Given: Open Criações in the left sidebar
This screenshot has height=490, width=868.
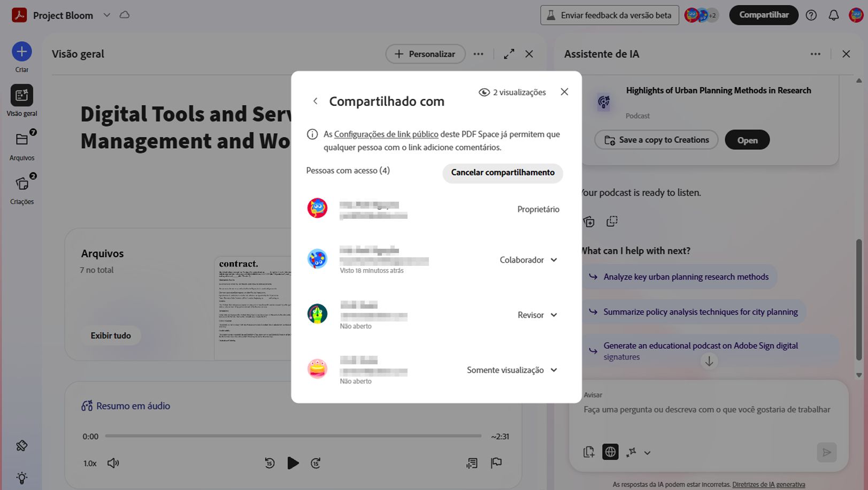Looking at the screenshot, I should tap(22, 189).
